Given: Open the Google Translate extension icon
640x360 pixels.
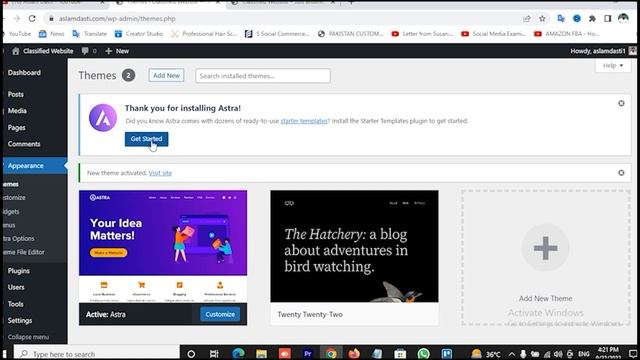Looking at the screenshot, I should (561, 19).
